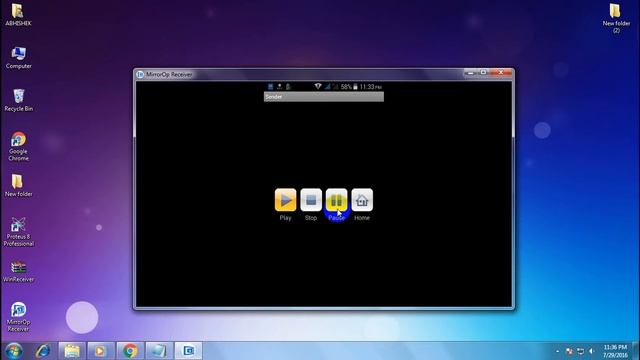The width and height of the screenshot is (640, 360).
Task: Click the network tray icon
Action: pos(580,351)
